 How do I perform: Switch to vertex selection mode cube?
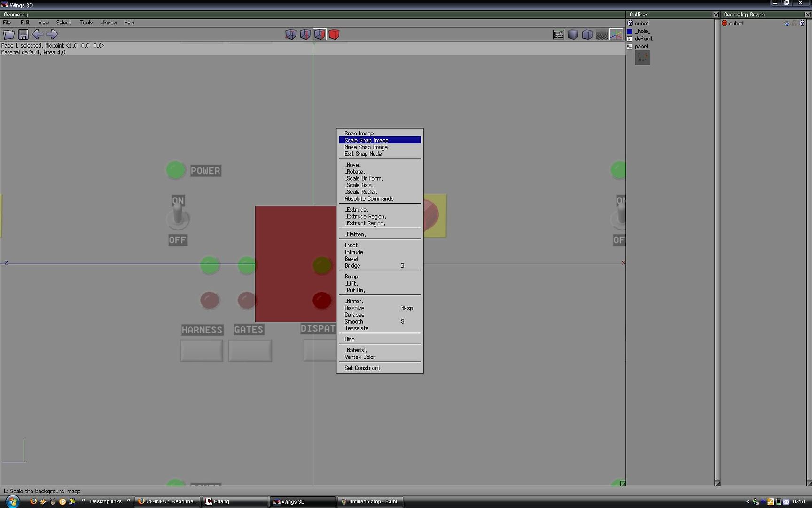pos(291,34)
